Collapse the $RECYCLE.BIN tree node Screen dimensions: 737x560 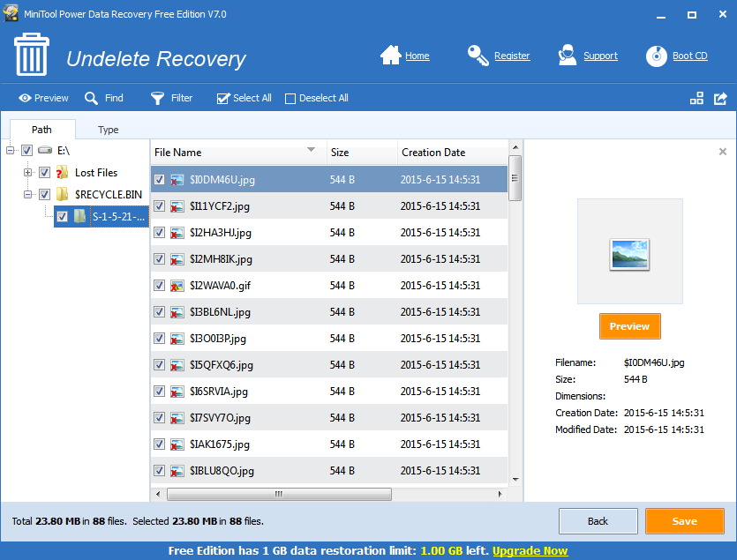tap(27, 194)
